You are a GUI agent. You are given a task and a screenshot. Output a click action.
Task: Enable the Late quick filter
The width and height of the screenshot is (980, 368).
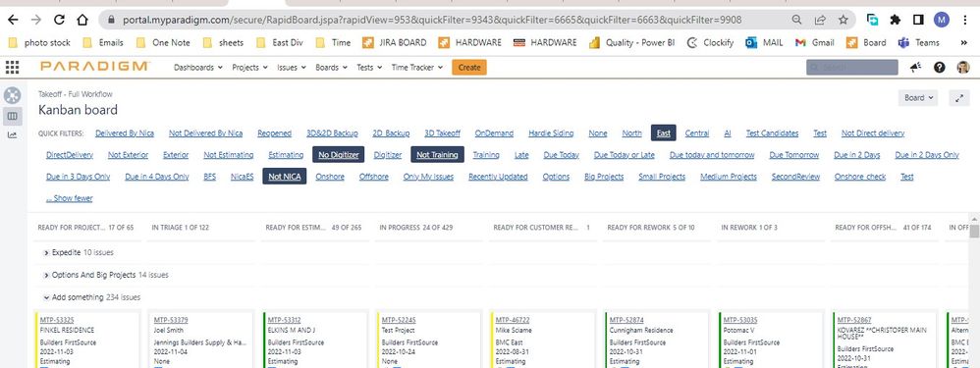[x=521, y=155]
